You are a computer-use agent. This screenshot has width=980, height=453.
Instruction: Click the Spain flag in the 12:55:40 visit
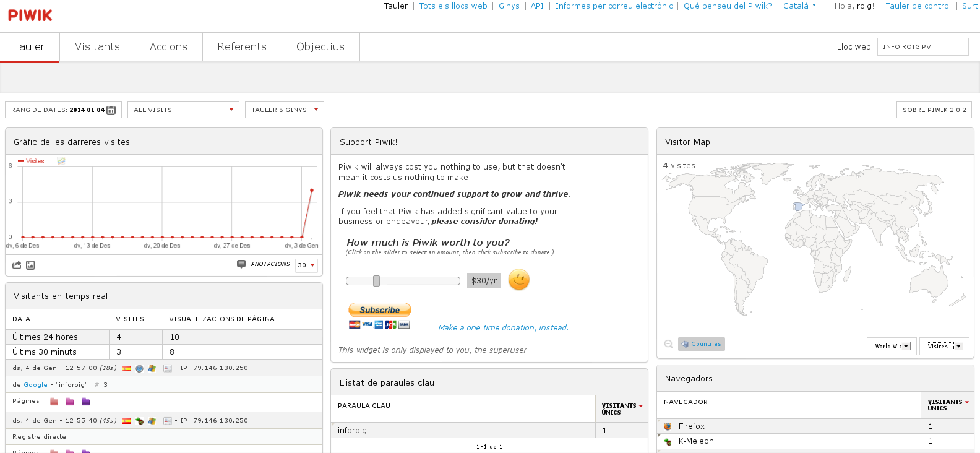[126, 421]
